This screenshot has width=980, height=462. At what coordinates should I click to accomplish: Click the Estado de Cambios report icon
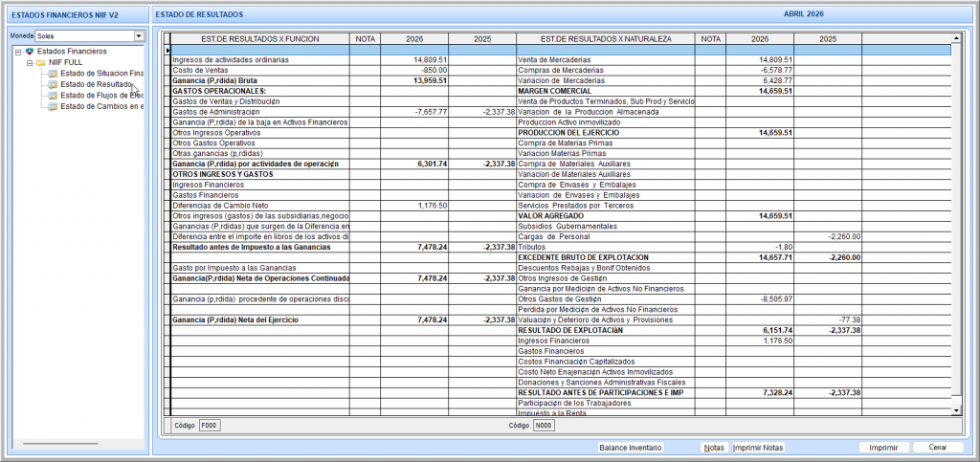[x=54, y=106]
